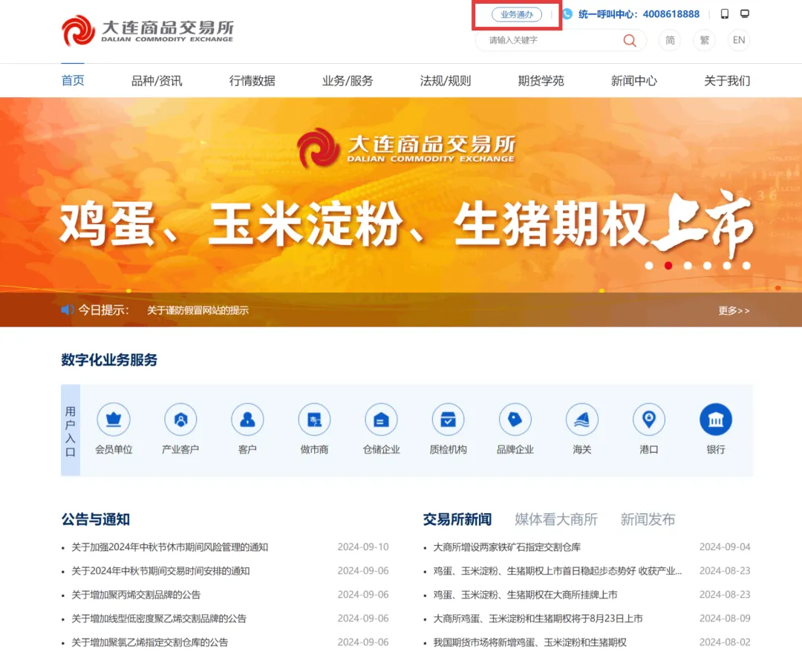
Task: Open the 质检机构 icon
Action: [448, 420]
